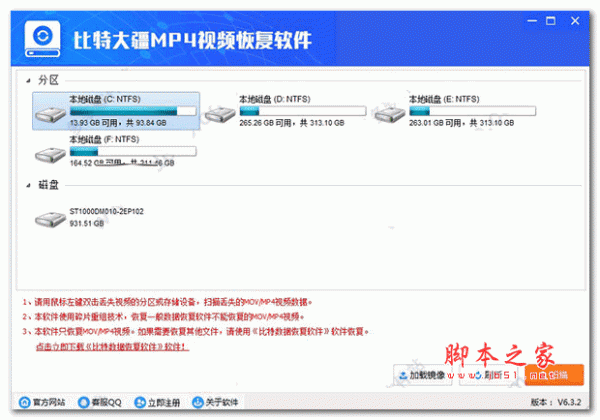This screenshot has width=600, height=420.
Task: Click the 931.51 GB disk size text
Action: coord(87,223)
